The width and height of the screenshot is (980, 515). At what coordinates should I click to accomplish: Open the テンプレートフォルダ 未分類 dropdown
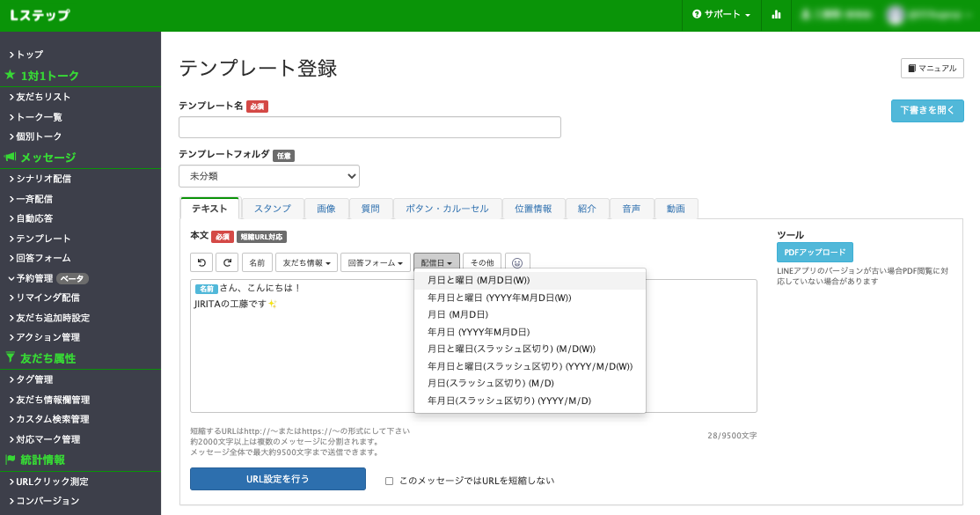(269, 176)
